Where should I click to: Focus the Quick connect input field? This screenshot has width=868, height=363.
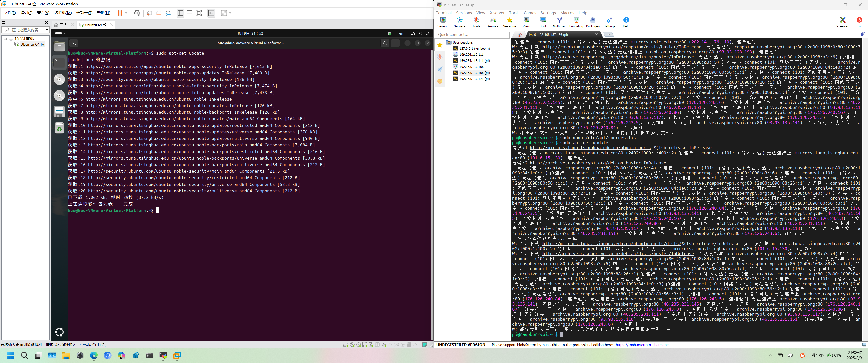pyautogui.click(x=472, y=34)
